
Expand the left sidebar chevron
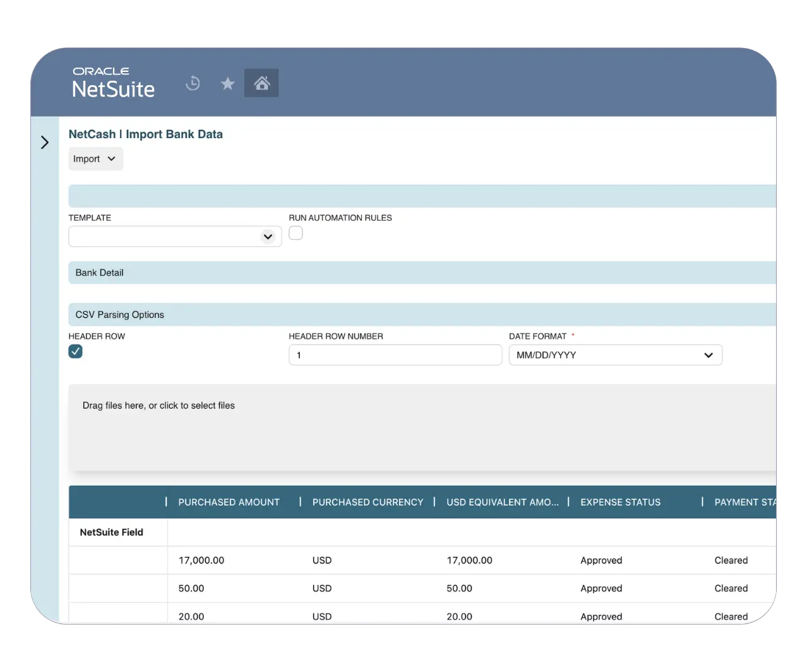(x=45, y=142)
